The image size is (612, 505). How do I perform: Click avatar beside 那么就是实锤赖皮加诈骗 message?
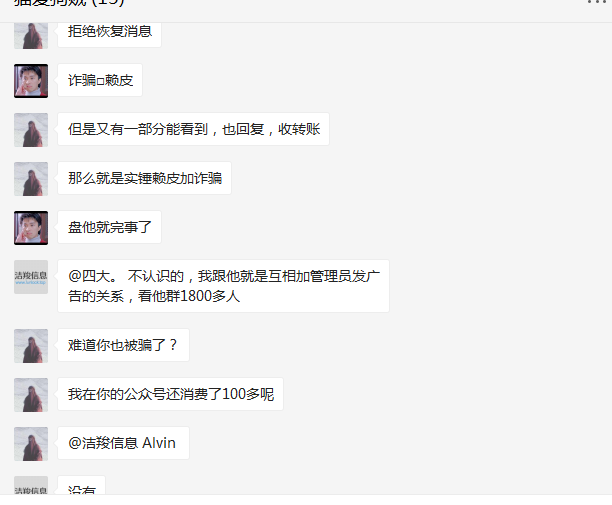tap(31, 179)
